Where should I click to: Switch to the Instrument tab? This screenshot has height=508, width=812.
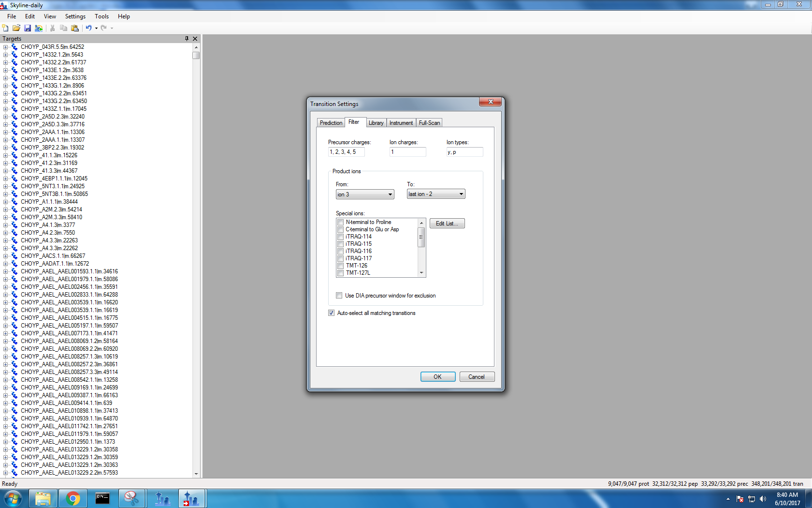point(401,123)
